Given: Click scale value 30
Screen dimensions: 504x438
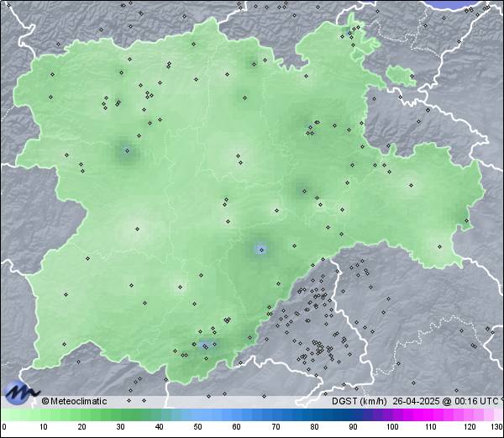Looking at the screenshot, I should click(120, 427).
